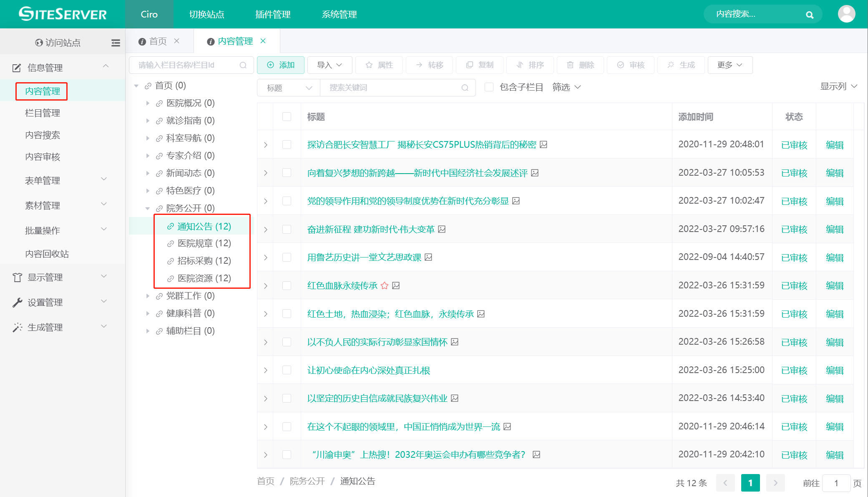Open the user avatar menu
The width and height of the screenshot is (868, 497).
pyautogui.click(x=846, y=14)
